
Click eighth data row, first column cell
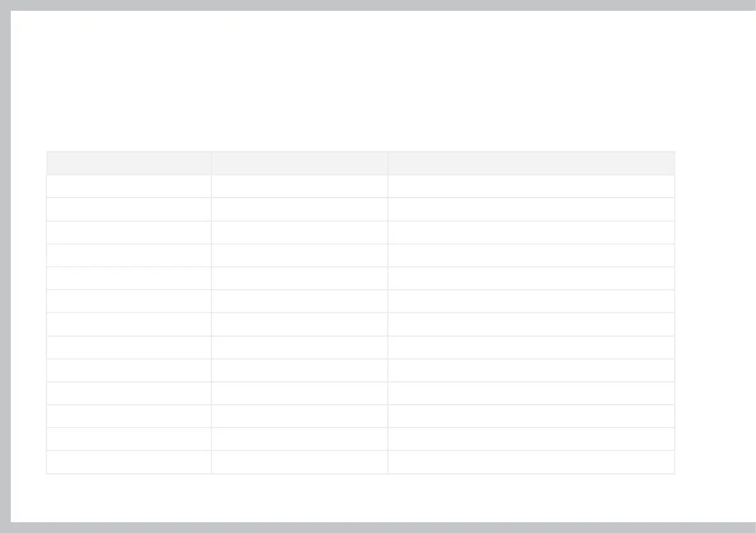click(129, 347)
